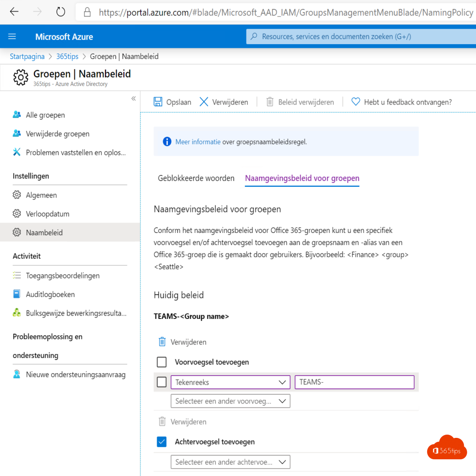Screen dimensions: 476x476
Task: Go to the 365tips breadcrumb link
Action: tap(67, 56)
